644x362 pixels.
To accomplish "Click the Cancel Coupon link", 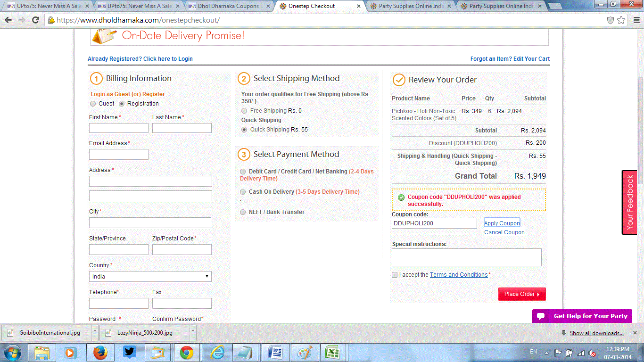I will pyautogui.click(x=504, y=232).
